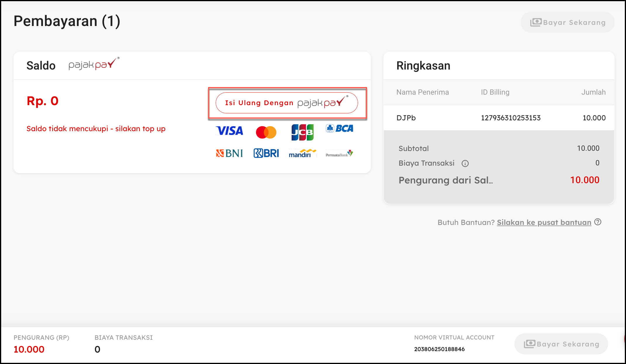Click Saldo heading in balance card
Viewport: 626px width, 364px height.
point(41,65)
